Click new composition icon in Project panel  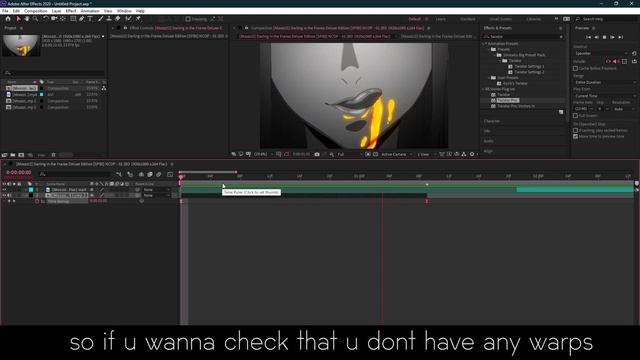[x=21, y=155]
